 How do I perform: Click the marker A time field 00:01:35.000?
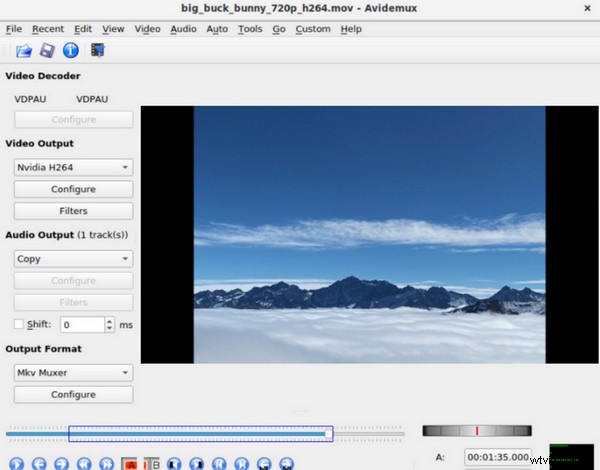(498, 457)
